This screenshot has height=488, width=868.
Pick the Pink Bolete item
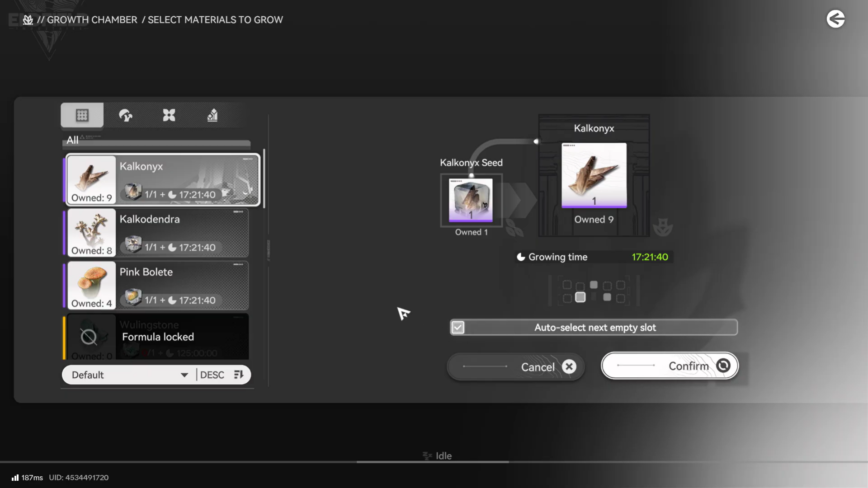[x=157, y=286]
